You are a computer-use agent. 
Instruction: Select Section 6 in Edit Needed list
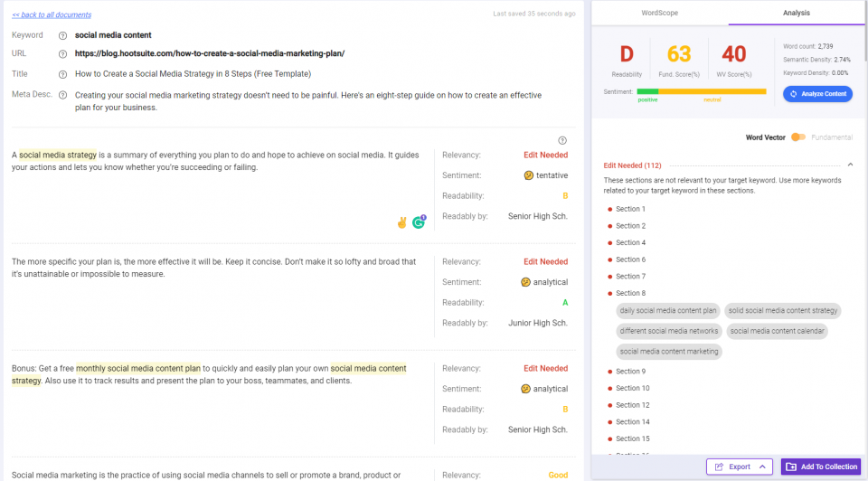[630, 259]
